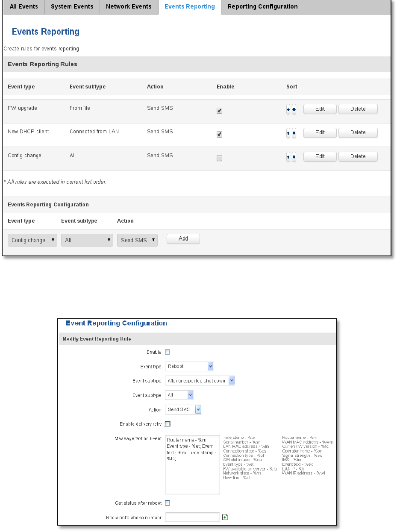
Task: Click Serial number - %sn legend entry
Action: click(x=241, y=442)
